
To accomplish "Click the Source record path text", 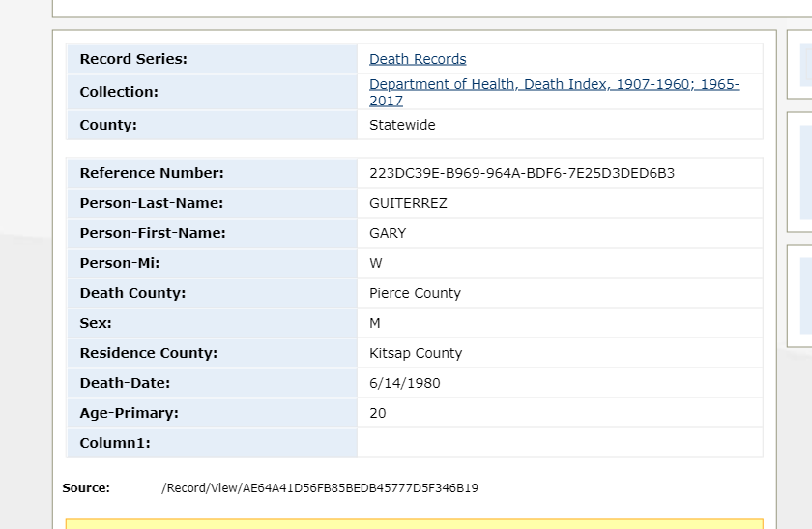I will tap(319, 488).
